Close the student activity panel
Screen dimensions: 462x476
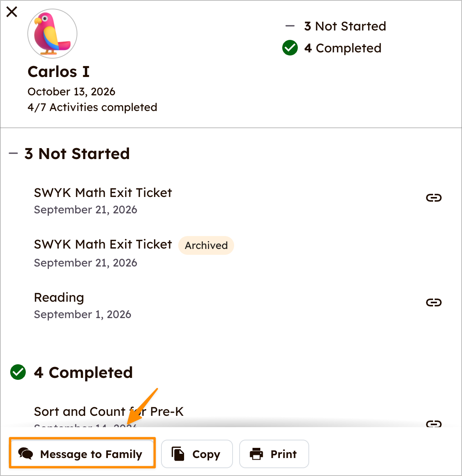[12, 12]
